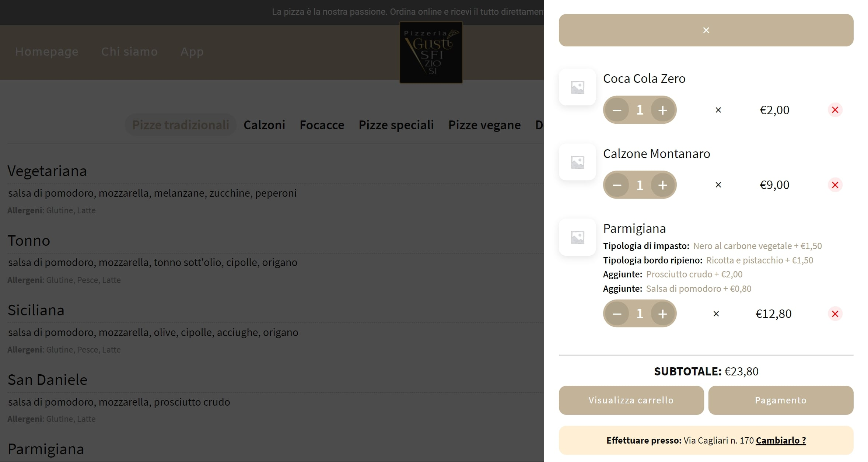Select the Vegetariana pizza
This screenshot has width=868, height=462.
click(x=47, y=171)
